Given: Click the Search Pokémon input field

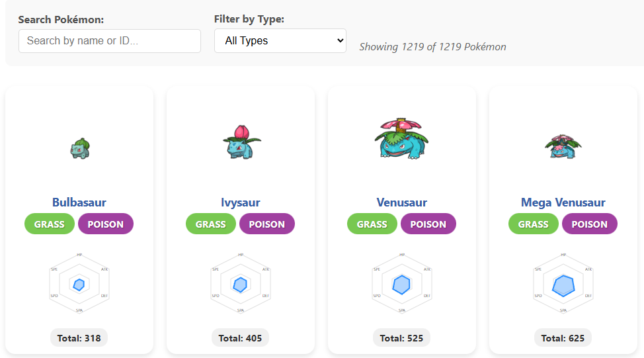Looking at the screenshot, I should pos(110,41).
